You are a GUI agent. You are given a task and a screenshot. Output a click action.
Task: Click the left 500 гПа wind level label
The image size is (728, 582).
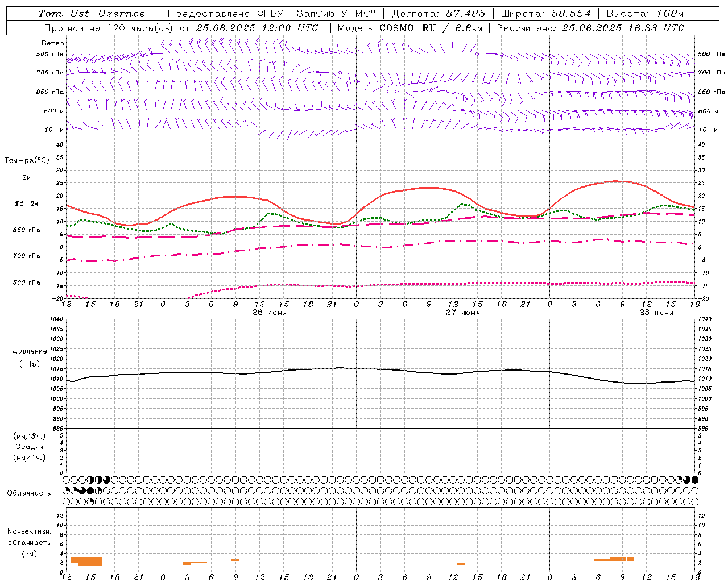click(50, 54)
